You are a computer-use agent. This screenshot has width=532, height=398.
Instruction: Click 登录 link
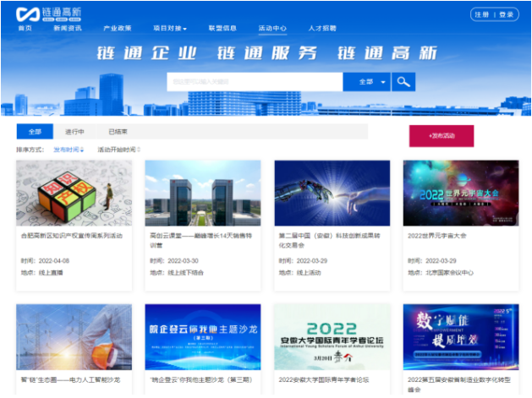click(507, 14)
